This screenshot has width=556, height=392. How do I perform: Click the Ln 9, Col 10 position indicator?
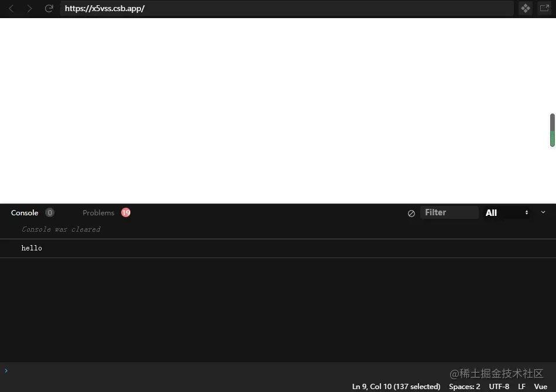click(396, 386)
